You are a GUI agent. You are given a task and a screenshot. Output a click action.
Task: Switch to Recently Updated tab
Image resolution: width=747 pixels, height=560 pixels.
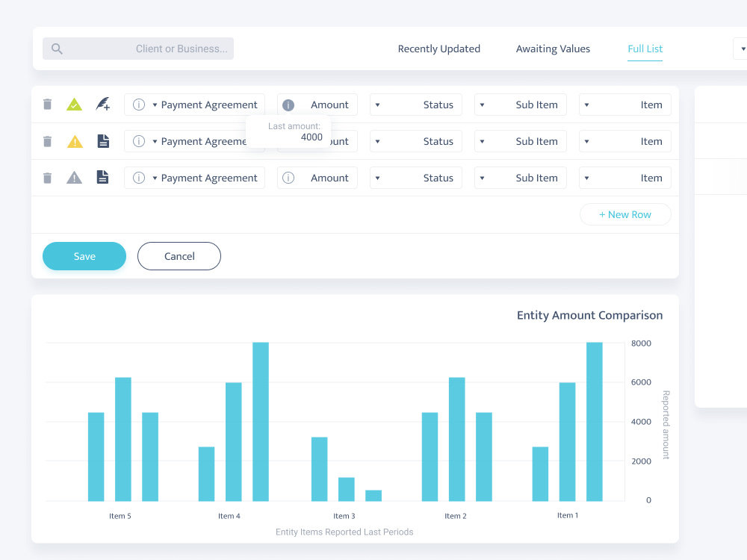(438, 49)
